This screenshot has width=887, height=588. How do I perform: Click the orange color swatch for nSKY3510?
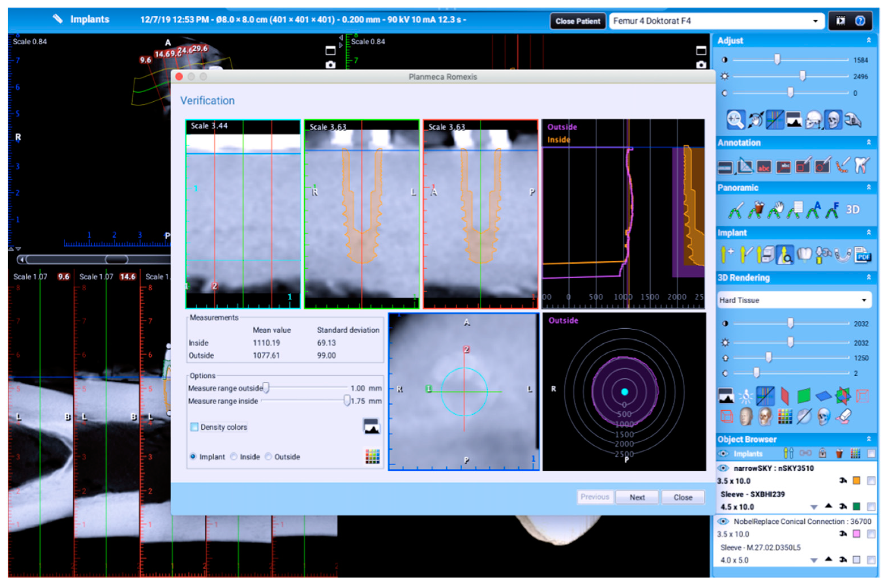click(857, 481)
